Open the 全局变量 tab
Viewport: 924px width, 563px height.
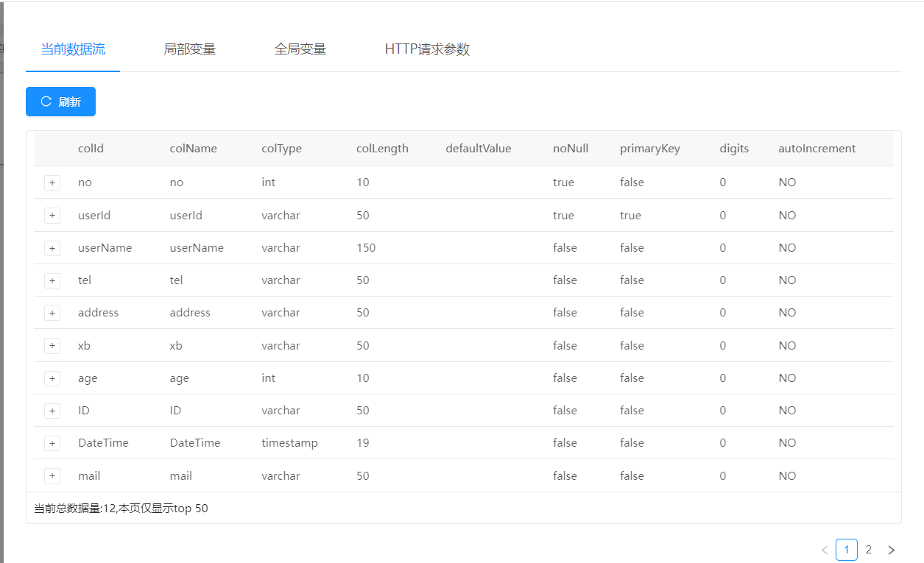coord(300,49)
